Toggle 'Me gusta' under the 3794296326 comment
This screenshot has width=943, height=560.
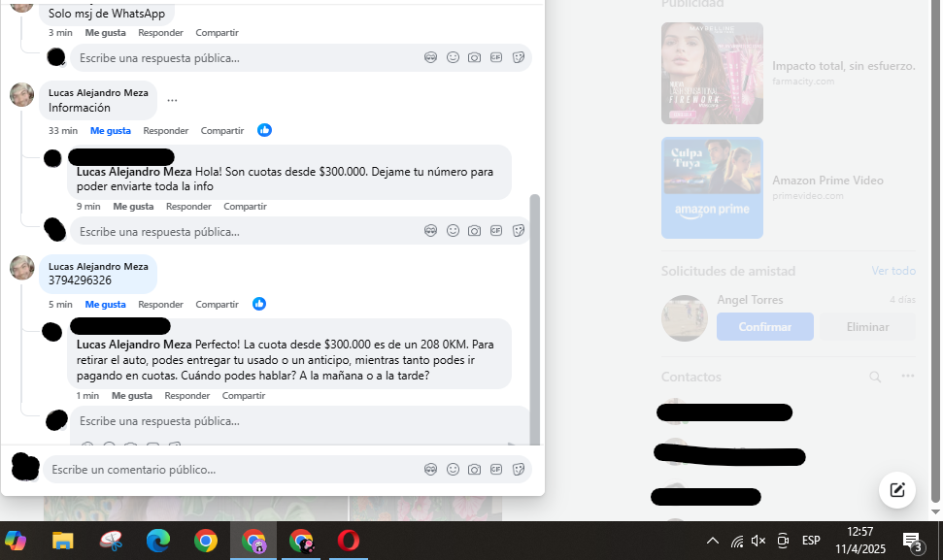pyautogui.click(x=105, y=305)
